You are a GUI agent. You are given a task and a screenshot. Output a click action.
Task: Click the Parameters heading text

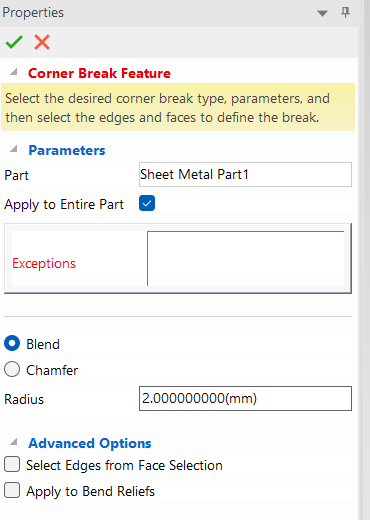tap(67, 150)
